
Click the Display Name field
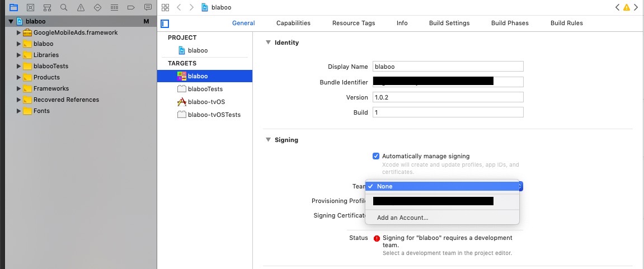448,67
